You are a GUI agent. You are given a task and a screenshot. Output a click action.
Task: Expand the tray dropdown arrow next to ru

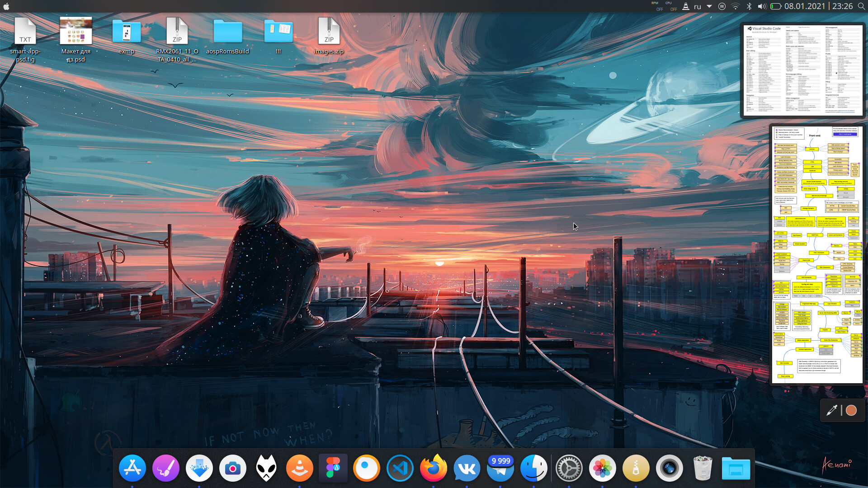point(709,6)
